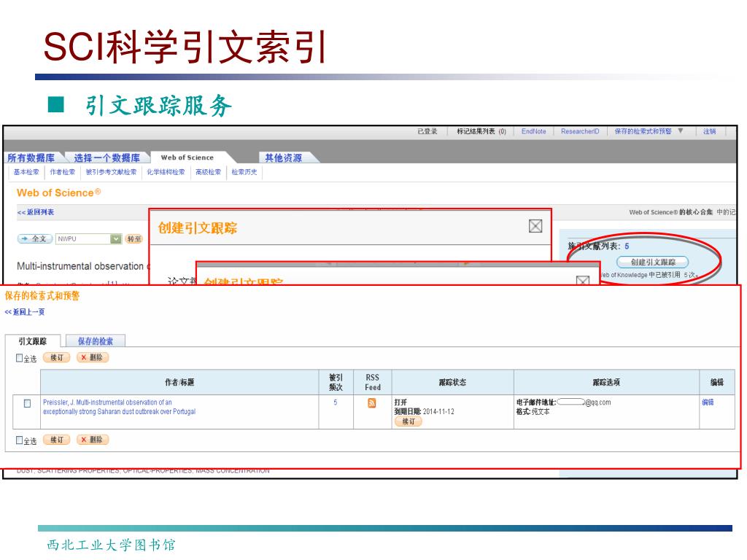Open the Preissler Multi-instrumental observation article link
Screen dimensions: 747x560
coord(119,407)
